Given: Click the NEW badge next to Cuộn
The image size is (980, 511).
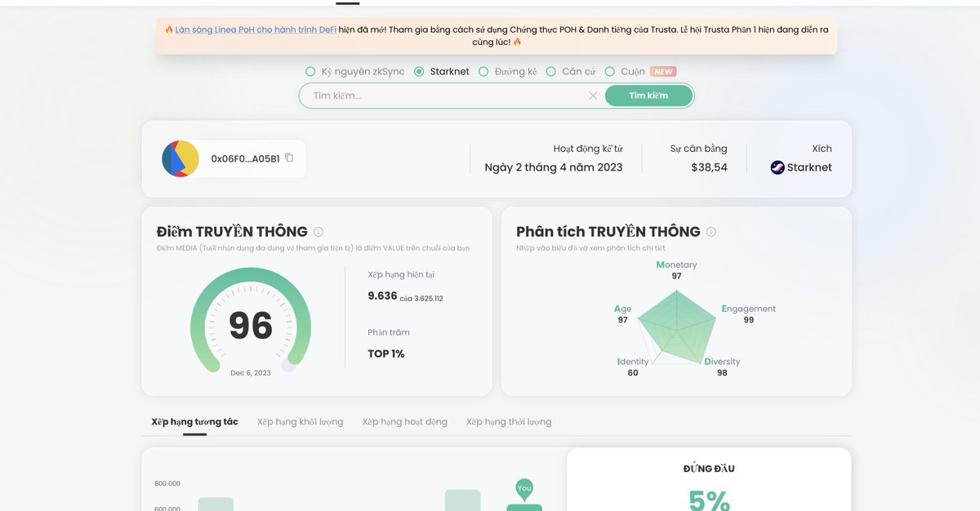Looking at the screenshot, I should [663, 72].
